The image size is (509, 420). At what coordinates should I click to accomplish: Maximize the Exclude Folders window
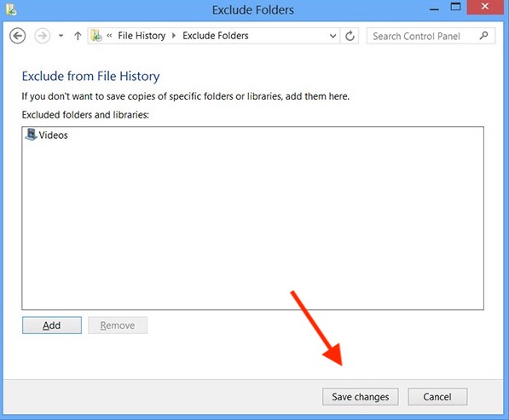pyautogui.click(x=456, y=7)
